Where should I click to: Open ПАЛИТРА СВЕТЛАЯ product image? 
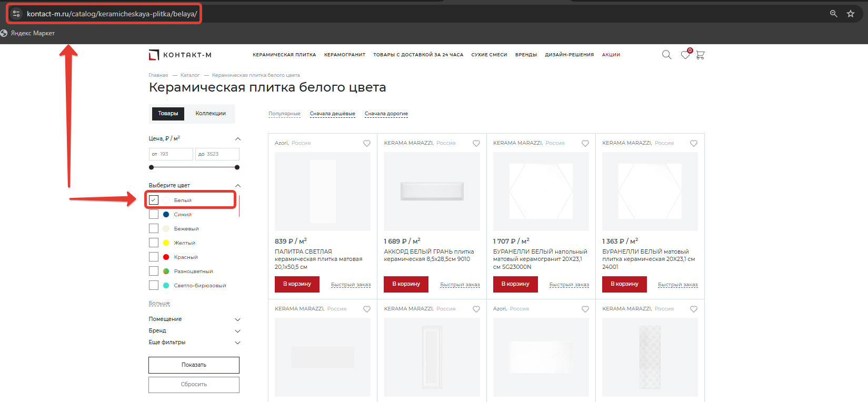(x=323, y=192)
